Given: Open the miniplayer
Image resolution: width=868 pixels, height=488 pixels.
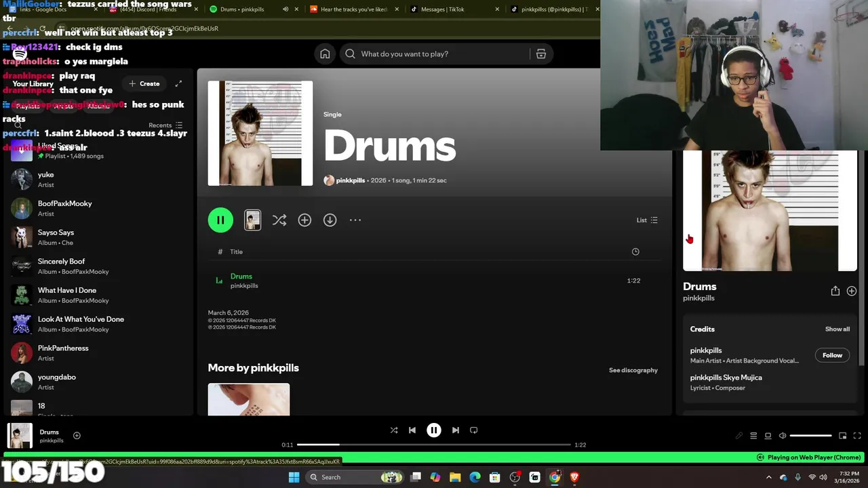Looking at the screenshot, I should 843,436.
